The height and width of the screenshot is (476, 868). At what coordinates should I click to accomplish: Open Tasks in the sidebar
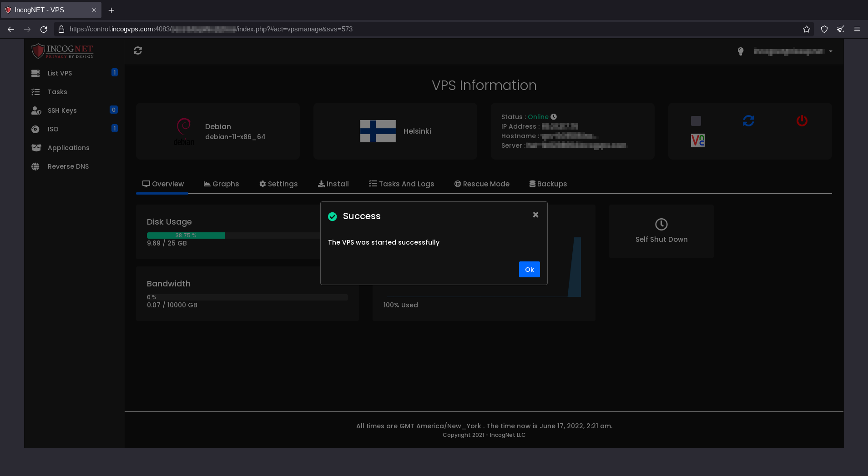coord(57,92)
